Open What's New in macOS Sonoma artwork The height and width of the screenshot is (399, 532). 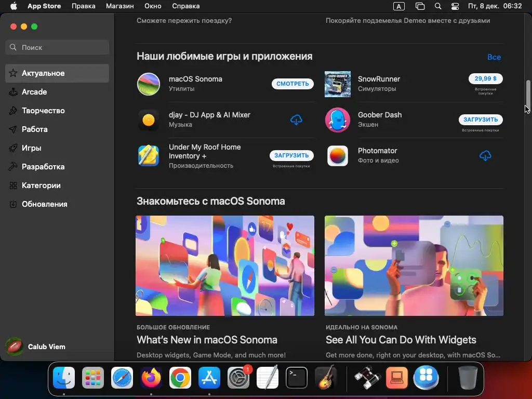click(225, 265)
